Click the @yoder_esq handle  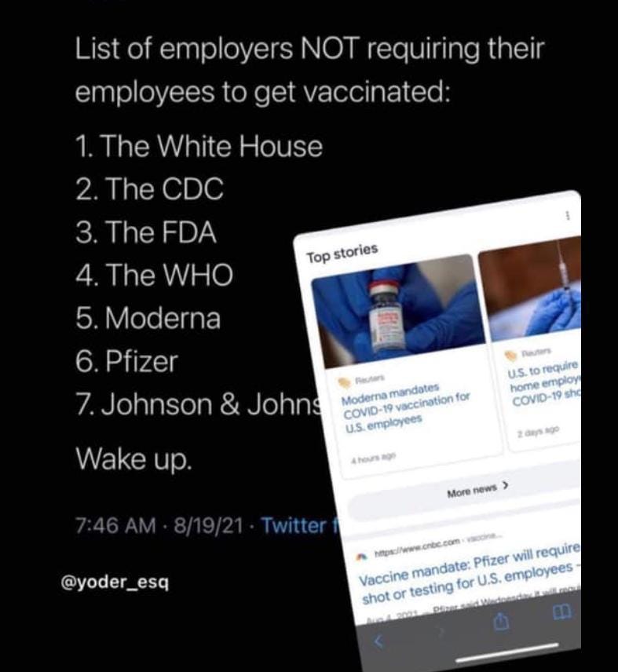point(115,583)
